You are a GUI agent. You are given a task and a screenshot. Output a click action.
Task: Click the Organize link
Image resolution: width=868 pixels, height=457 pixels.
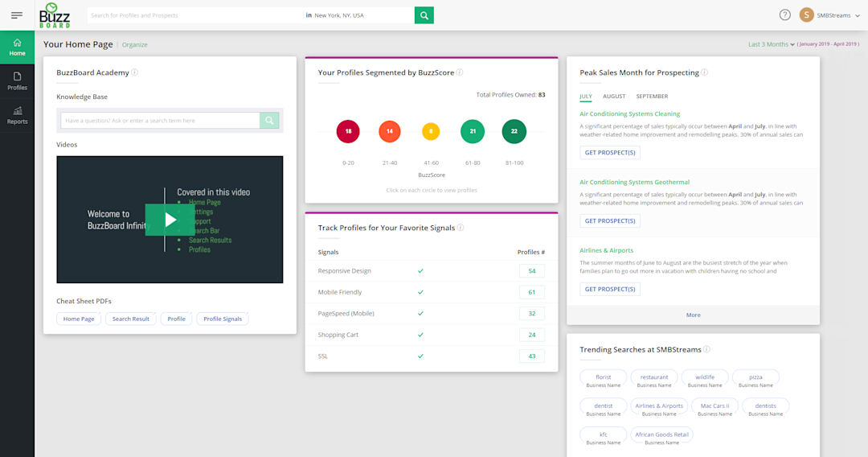pos(134,45)
